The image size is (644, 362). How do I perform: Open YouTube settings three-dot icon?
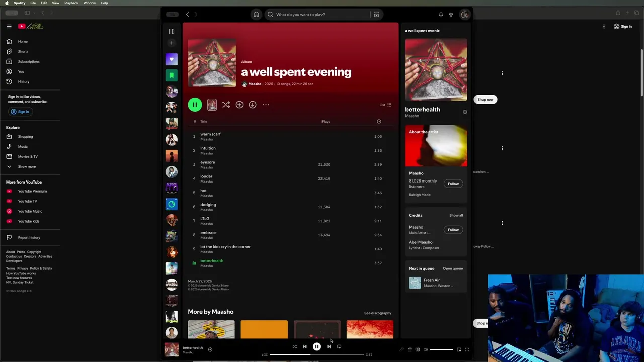(x=604, y=26)
